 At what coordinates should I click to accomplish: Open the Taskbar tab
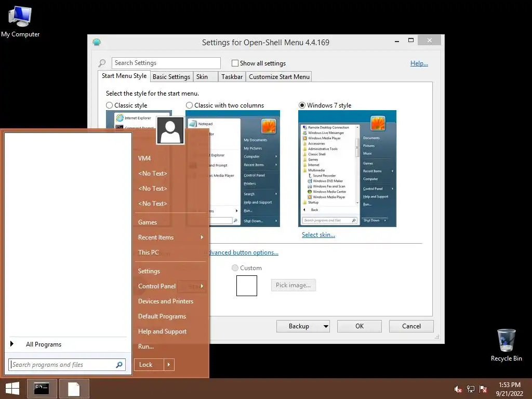(x=232, y=77)
